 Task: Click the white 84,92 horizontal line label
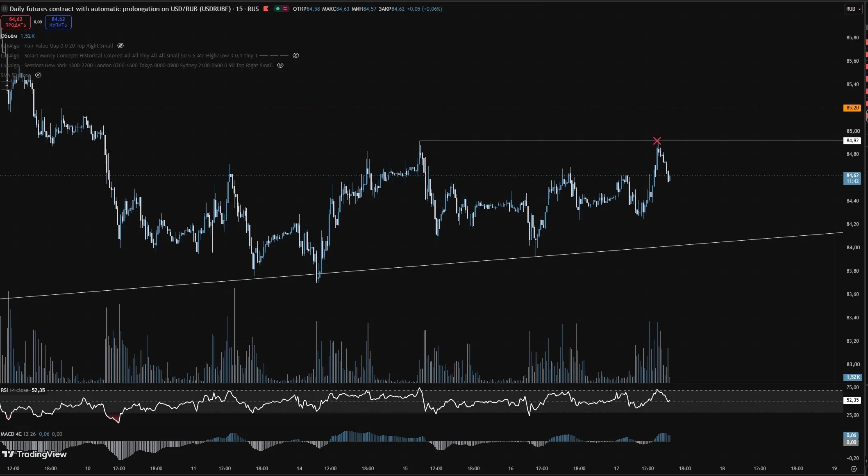pyautogui.click(x=852, y=141)
